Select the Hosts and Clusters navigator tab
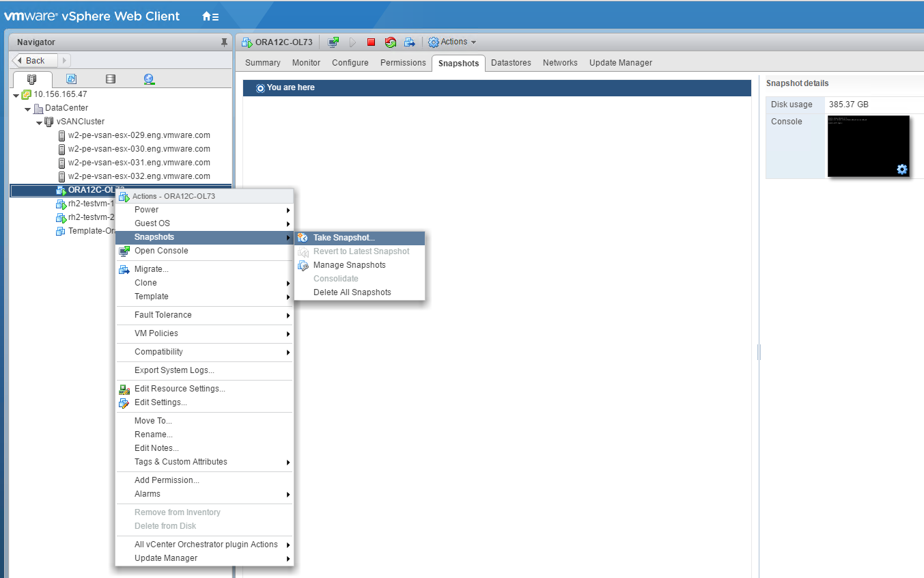The image size is (924, 578). pos(31,79)
